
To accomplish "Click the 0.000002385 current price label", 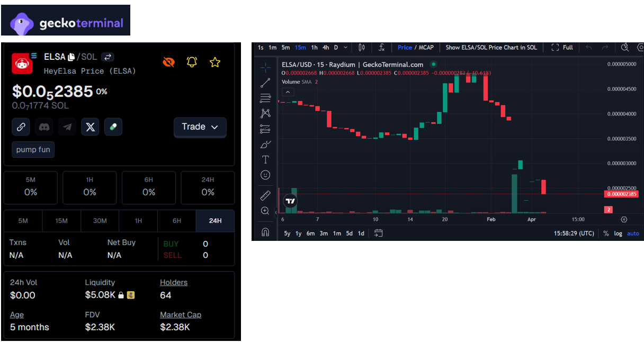I will click(x=621, y=194).
